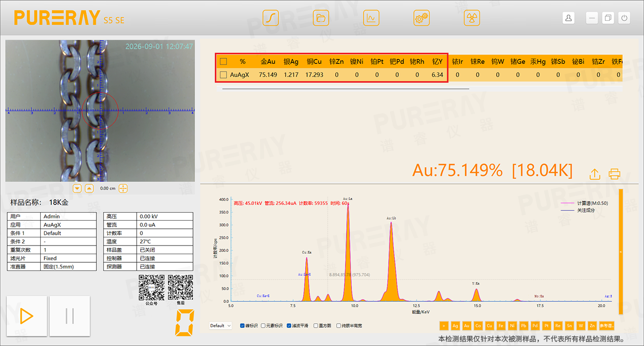This screenshot has width=644, height=346.
Task: Open the Default dropdown below the spectrum
Action: 220,326
